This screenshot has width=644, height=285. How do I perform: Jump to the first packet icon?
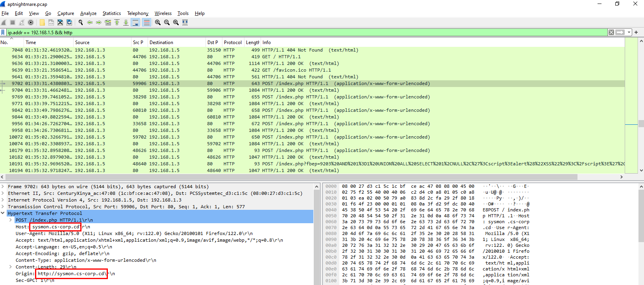tap(117, 22)
